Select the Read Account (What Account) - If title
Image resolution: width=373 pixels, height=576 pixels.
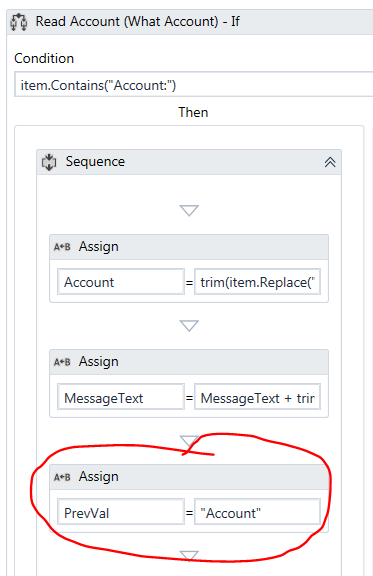tap(137, 22)
